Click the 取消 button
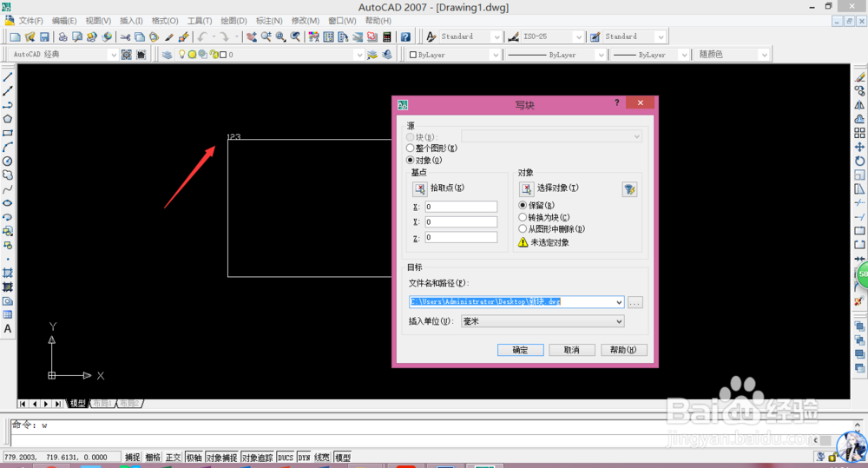Screen dimensions: 868x468 pyautogui.click(x=572, y=350)
